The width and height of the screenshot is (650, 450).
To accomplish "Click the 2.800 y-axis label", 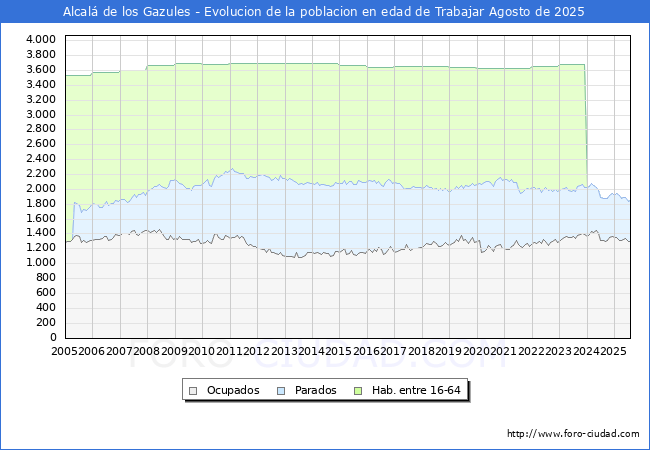I will 41,128.
